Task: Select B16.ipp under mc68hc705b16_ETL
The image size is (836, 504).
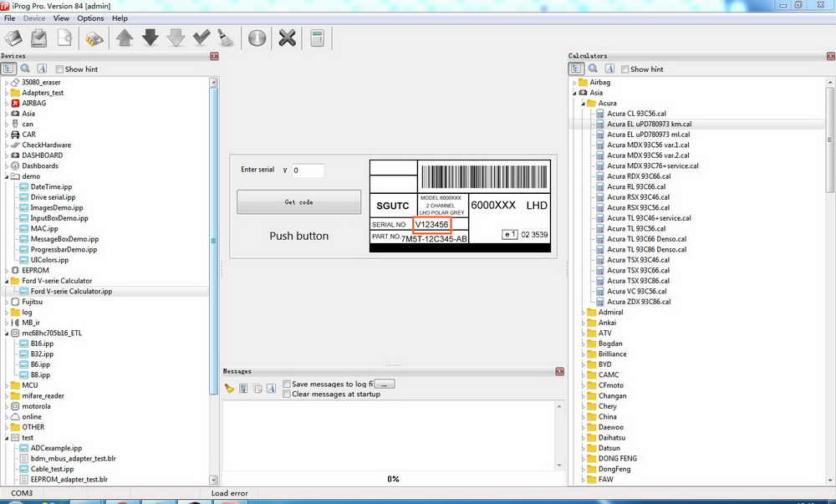Action: [x=42, y=344]
